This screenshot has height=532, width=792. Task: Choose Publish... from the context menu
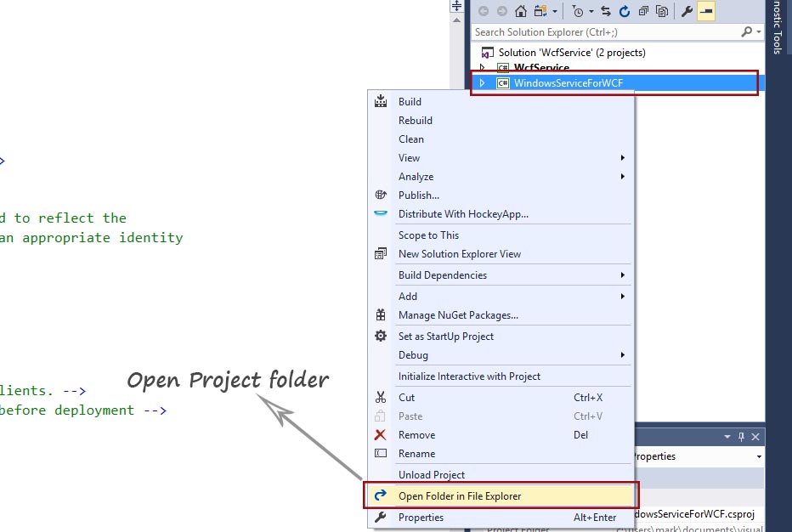(500, 195)
